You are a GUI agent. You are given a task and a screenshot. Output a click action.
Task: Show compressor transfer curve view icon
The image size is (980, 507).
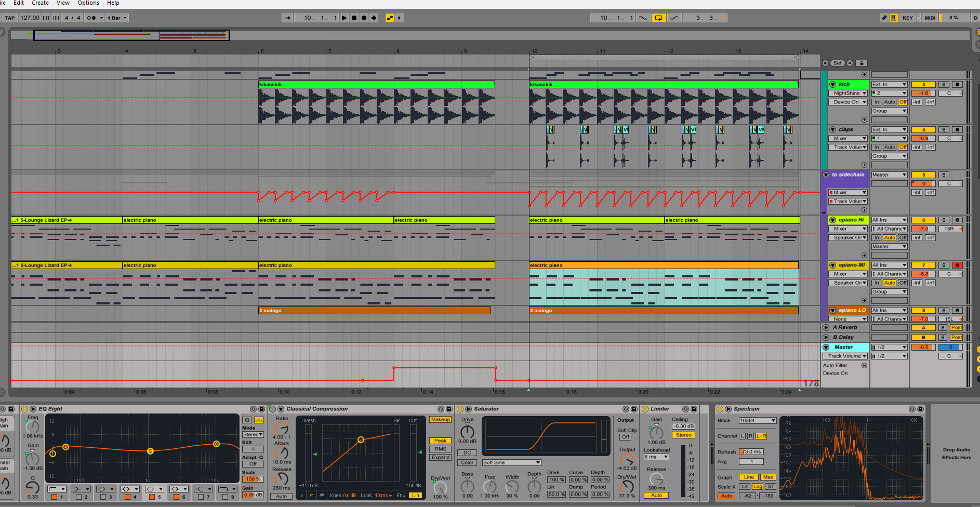(x=311, y=495)
